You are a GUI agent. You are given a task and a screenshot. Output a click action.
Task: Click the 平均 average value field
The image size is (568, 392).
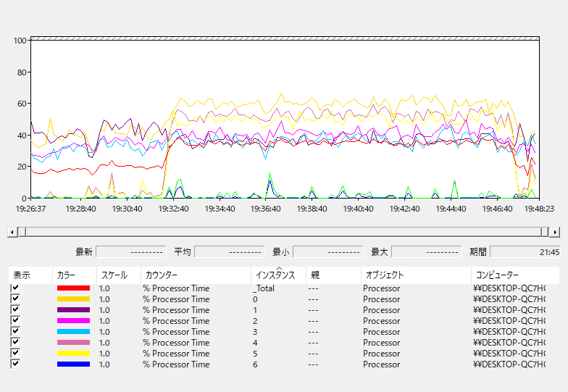click(x=229, y=252)
